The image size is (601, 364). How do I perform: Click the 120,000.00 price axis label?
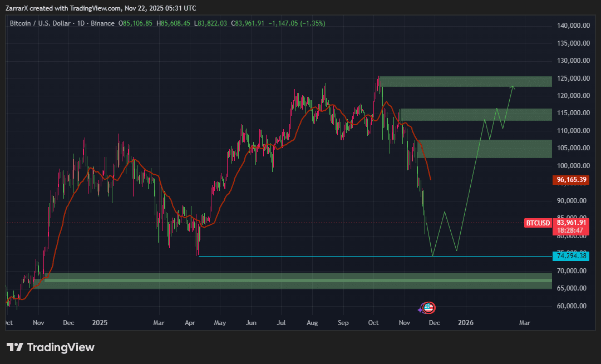[573, 95]
